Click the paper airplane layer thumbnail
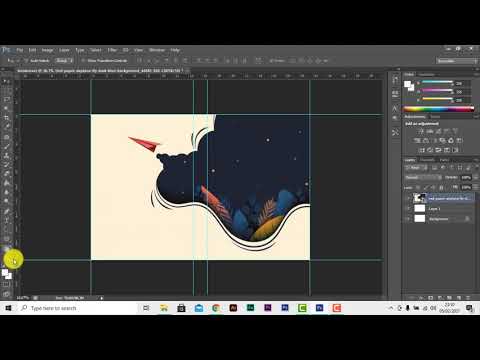 coord(419,198)
